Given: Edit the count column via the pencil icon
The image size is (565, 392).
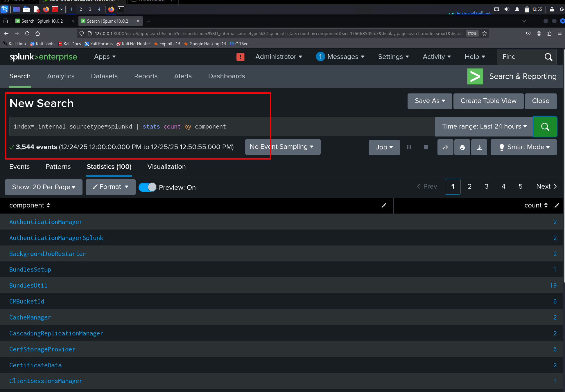Looking at the screenshot, I should click(557, 205).
